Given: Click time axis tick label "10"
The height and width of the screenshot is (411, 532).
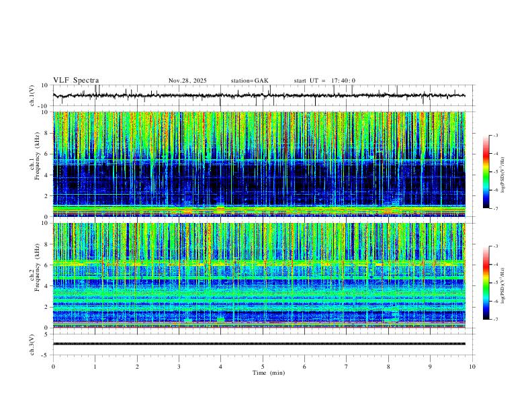Looking at the screenshot, I should tap(472, 367).
